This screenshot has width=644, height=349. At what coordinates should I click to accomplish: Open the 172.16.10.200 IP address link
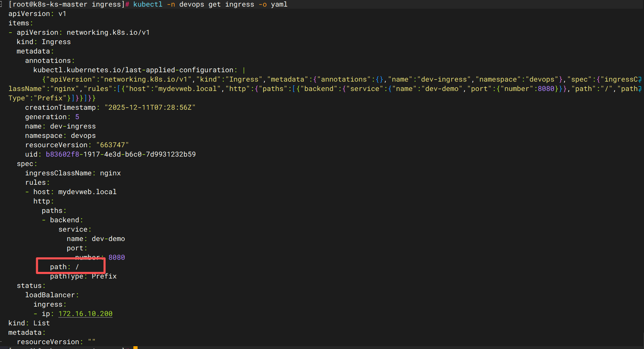pyautogui.click(x=85, y=314)
